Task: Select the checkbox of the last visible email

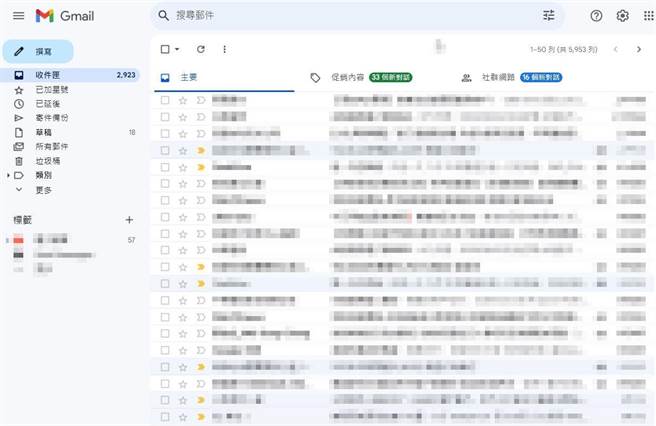Action: coord(165,417)
